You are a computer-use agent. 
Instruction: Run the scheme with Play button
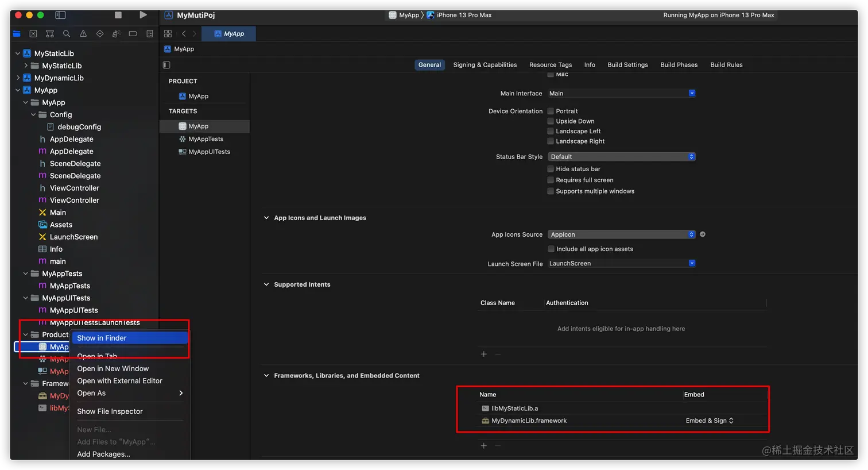[x=143, y=15]
